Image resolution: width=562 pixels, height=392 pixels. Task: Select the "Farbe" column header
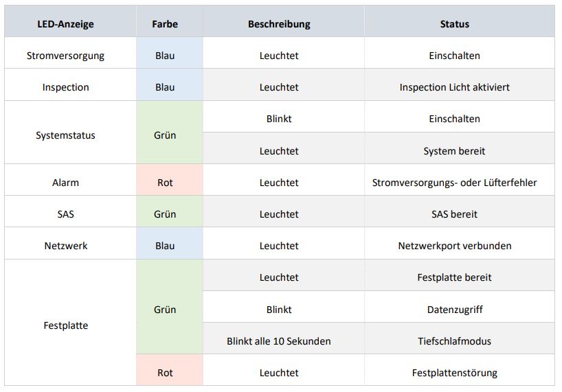165,24
